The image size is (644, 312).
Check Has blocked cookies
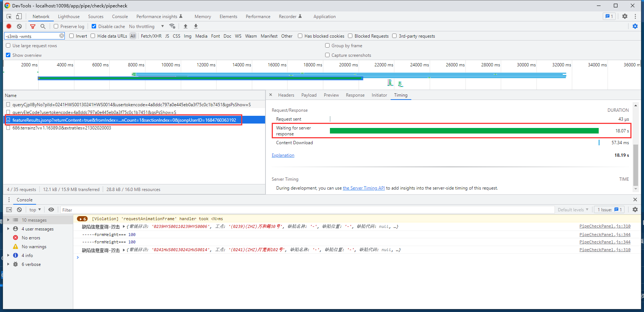point(300,36)
